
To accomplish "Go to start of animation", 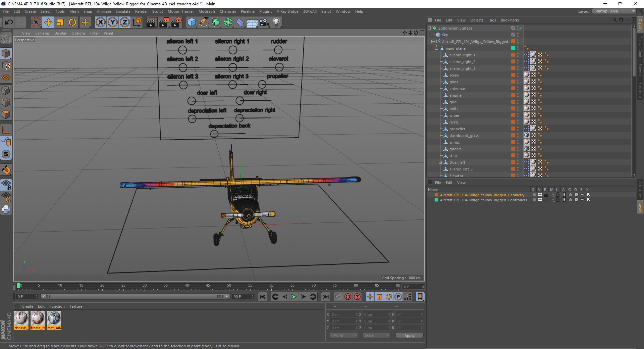I will (263, 297).
